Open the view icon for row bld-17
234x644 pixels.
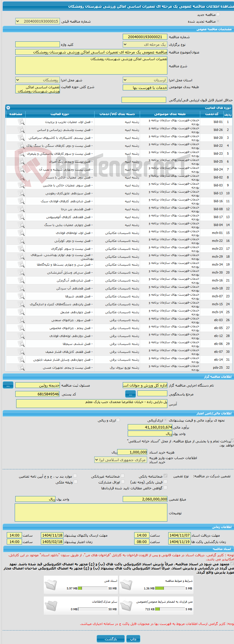21,217
